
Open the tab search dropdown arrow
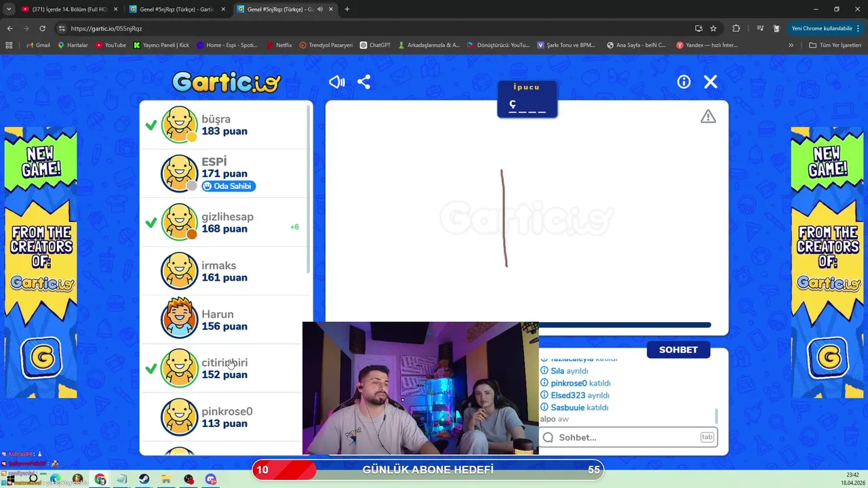(x=9, y=9)
